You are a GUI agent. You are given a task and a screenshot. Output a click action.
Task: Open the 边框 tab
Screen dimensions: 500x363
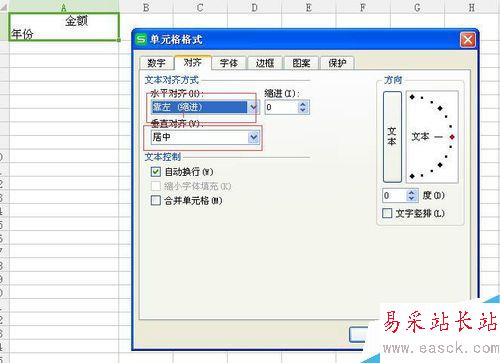(x=265, y=63)
